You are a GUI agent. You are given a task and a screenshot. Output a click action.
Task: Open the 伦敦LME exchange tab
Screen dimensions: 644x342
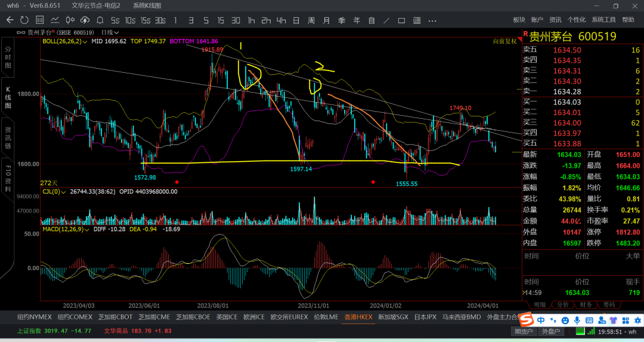pyautogui.click(x=326, y=317)
